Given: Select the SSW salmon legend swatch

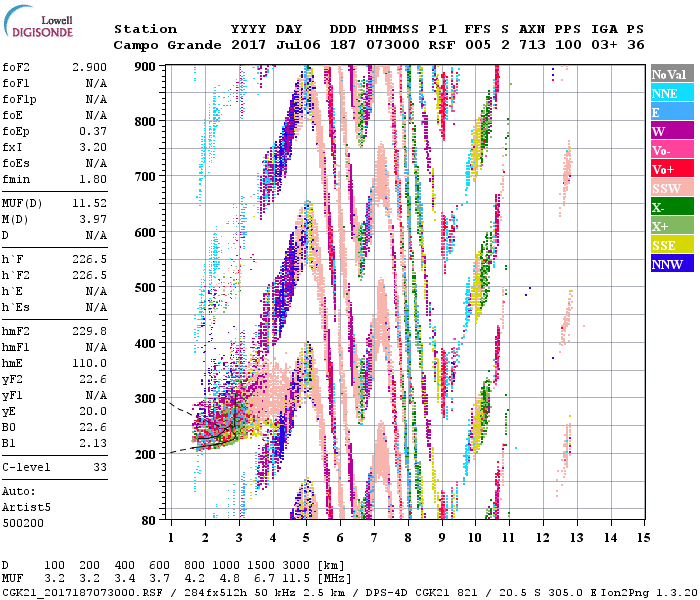Looking at the screenshot, I should click(x=672, y=188).
